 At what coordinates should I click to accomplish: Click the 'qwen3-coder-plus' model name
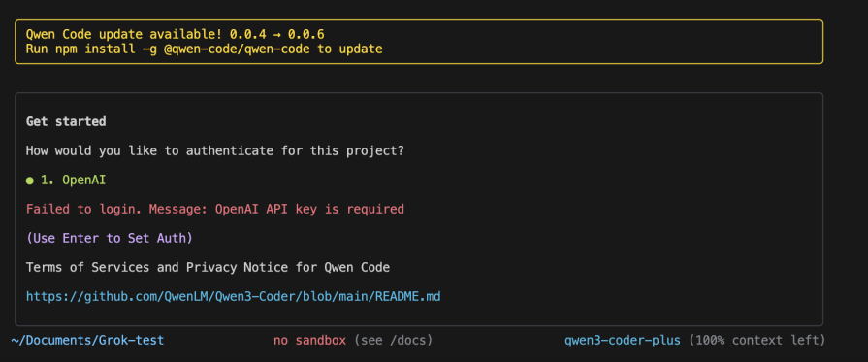coord(623,340)
